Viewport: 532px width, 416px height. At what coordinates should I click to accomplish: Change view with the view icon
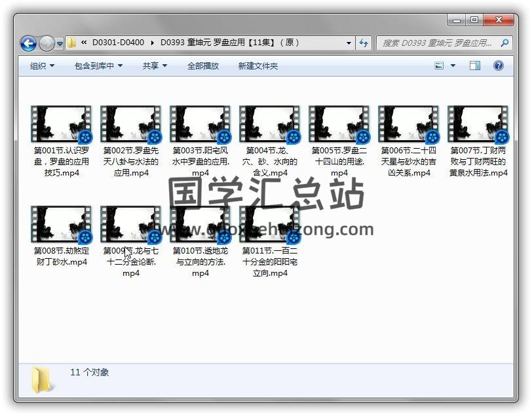[x=439, y=66]
